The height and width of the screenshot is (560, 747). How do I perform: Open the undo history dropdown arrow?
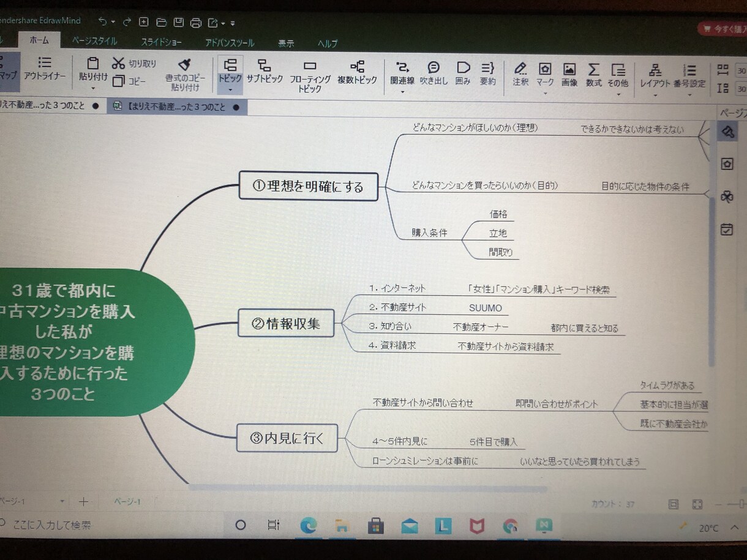point(113,22)
